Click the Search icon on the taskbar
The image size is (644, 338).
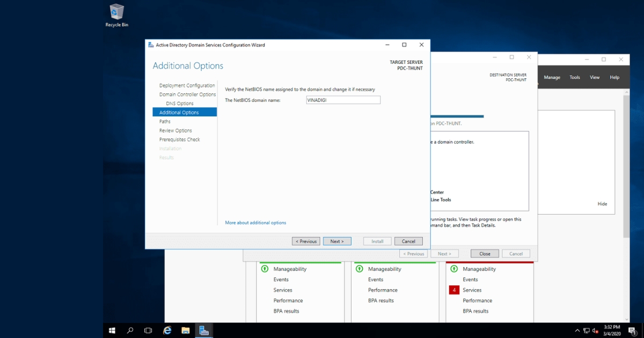[129, 330]
